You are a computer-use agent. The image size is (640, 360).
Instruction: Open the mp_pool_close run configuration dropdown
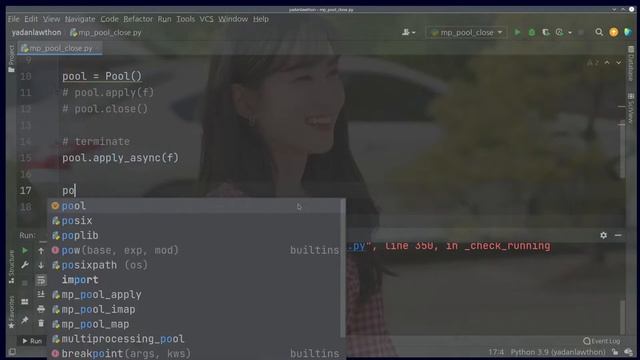pyautogui.click(x=467, y=32)
